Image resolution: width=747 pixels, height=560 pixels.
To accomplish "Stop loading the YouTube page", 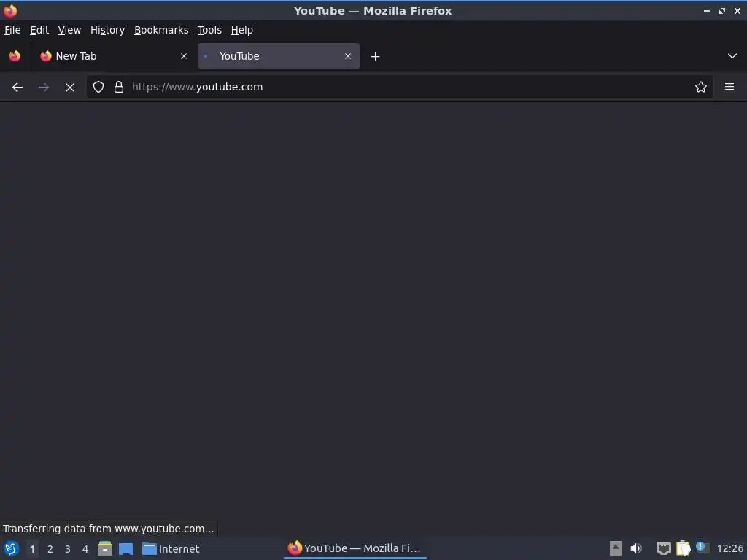I will [70, 87].
